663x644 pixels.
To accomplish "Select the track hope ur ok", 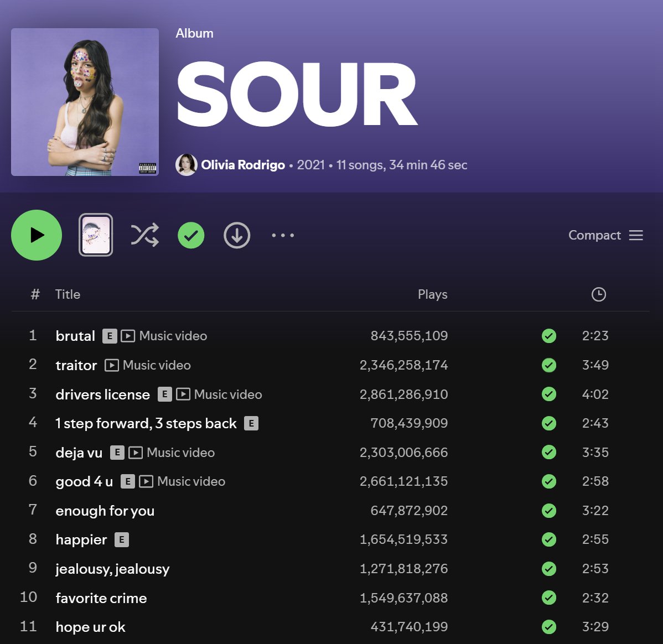I will coord(91,627).
